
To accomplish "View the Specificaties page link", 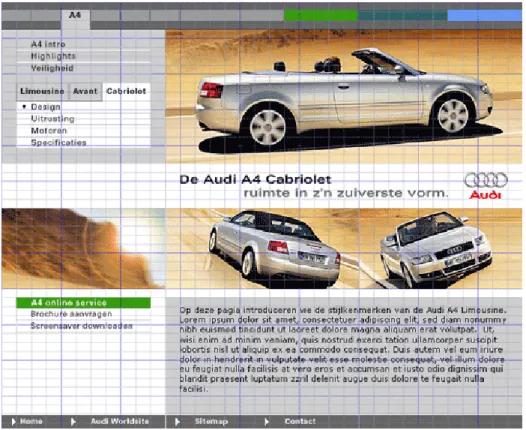I will tap(59, 143).
